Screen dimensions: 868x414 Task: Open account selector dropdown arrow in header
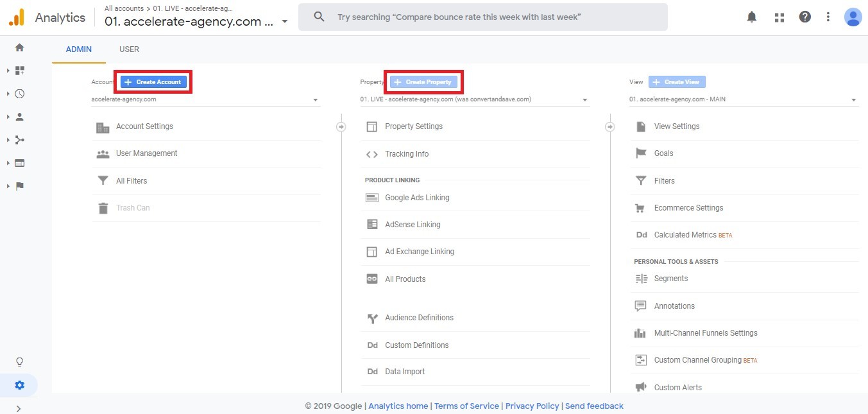(285, 21)
